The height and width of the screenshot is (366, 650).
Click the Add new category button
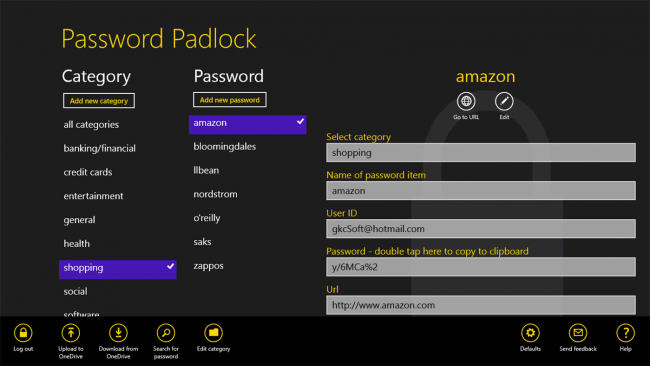point(99,101)
